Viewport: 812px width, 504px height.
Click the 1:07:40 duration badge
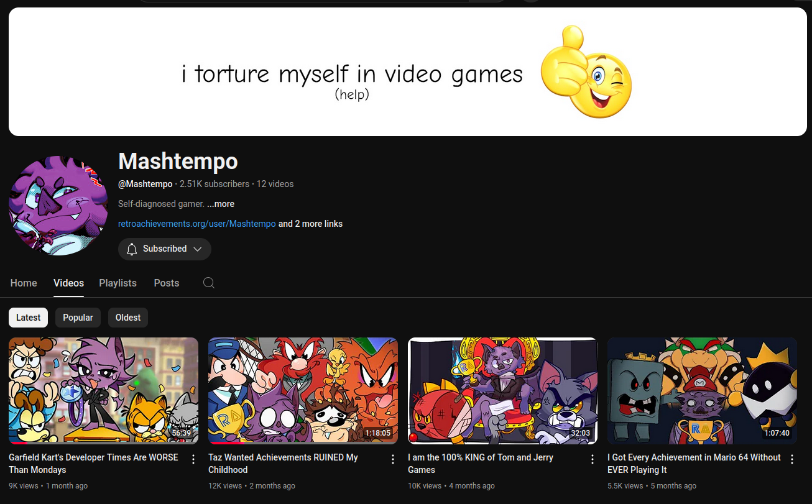[777, 433]
